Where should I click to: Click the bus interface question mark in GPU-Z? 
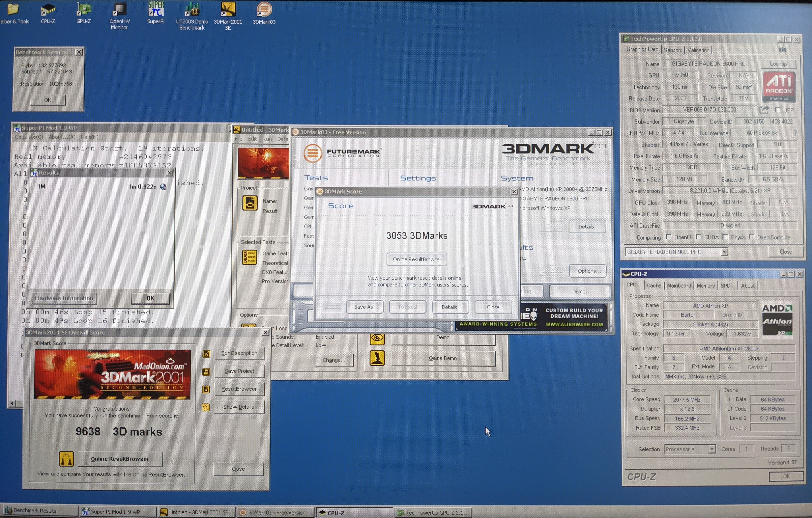[795, 133]
